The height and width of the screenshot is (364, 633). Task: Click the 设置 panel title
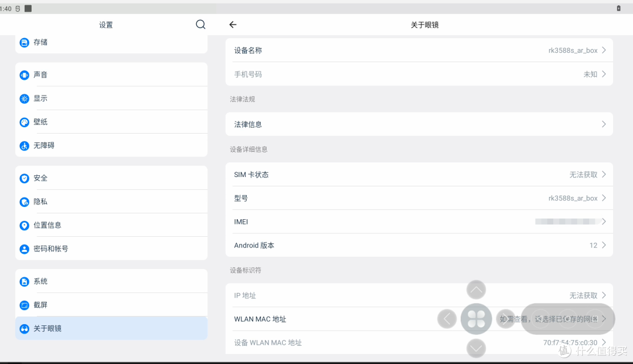pyautogui.click(x=105, y=25)
